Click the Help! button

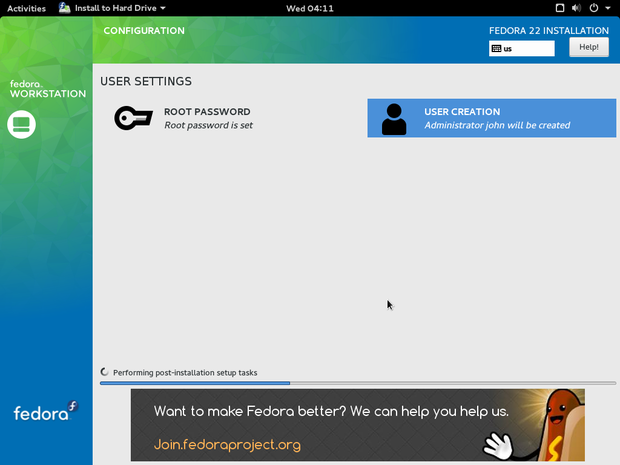tap(589, 47)
